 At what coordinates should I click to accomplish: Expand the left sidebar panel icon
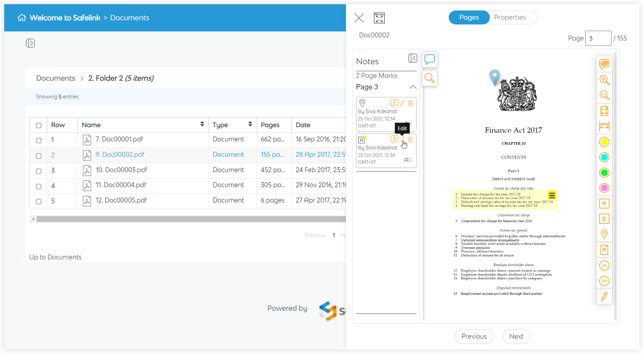pyautogui.click(x=30, y=43)
